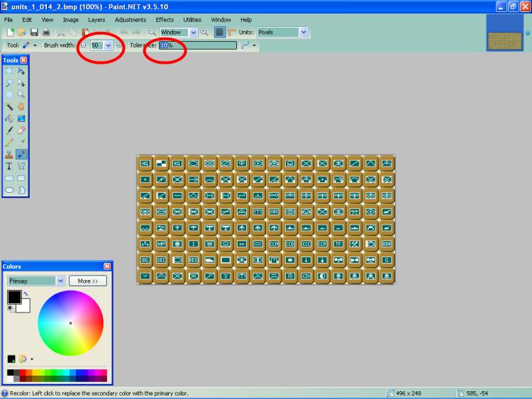Select the Pan hand tool
532x399 pixels.
click(x=21, y=107)
